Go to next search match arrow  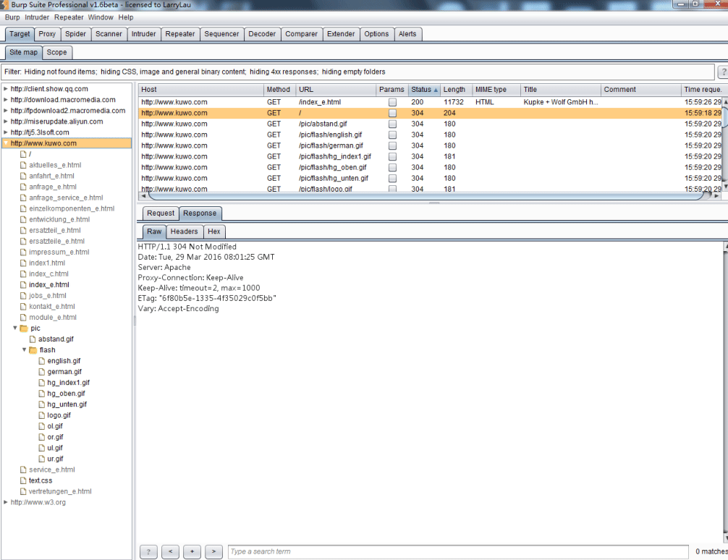coord(213,551)
